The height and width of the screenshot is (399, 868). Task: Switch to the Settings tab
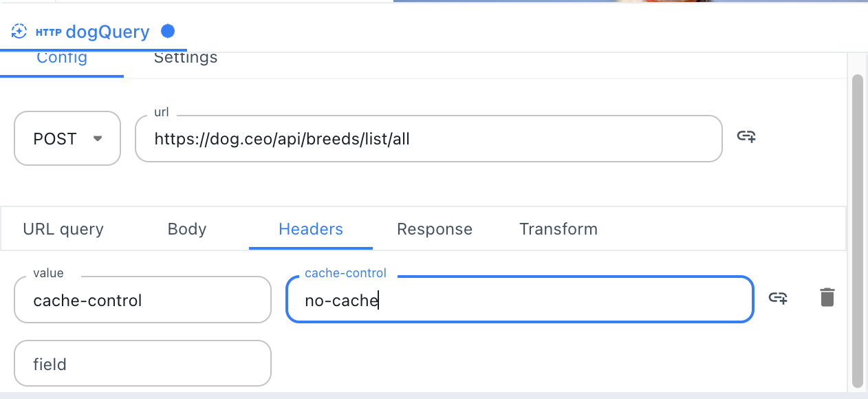pos(185,58)
